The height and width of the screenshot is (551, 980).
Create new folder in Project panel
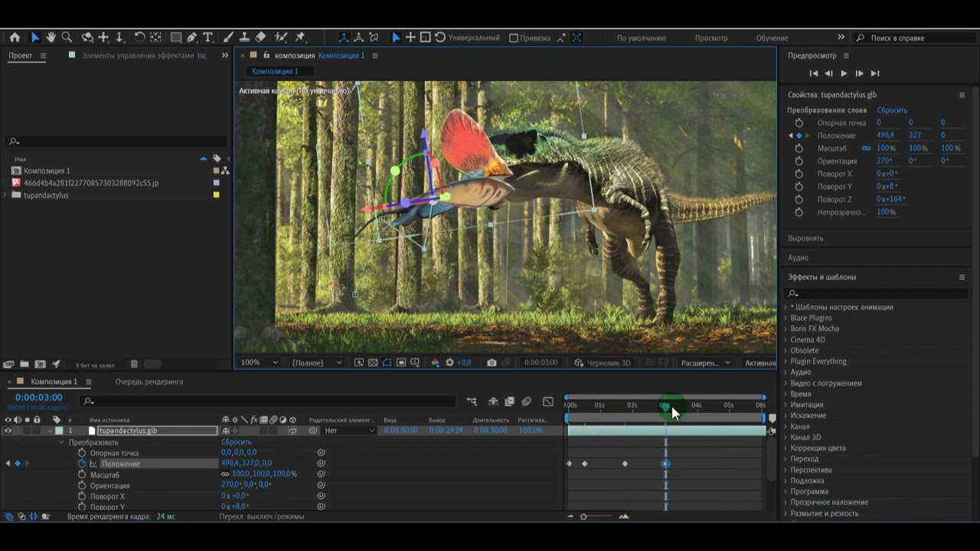pyautogui.click(x=24, y=364)
